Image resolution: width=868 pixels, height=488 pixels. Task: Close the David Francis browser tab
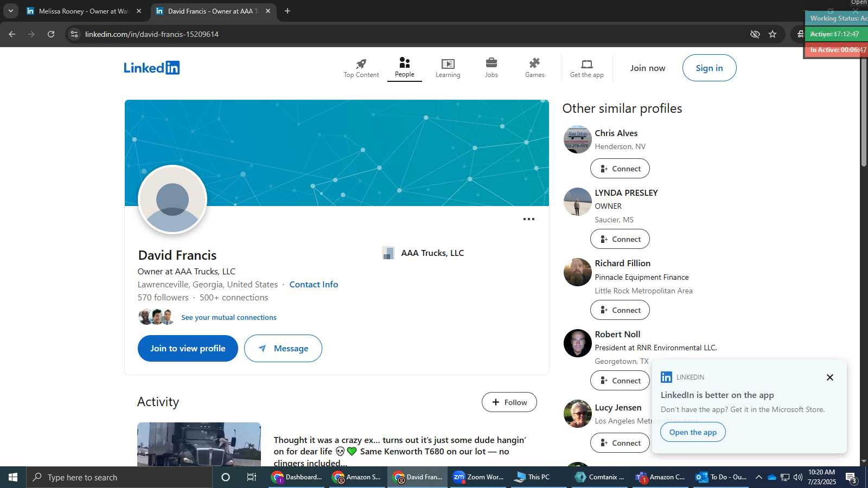tap(267, 11)
